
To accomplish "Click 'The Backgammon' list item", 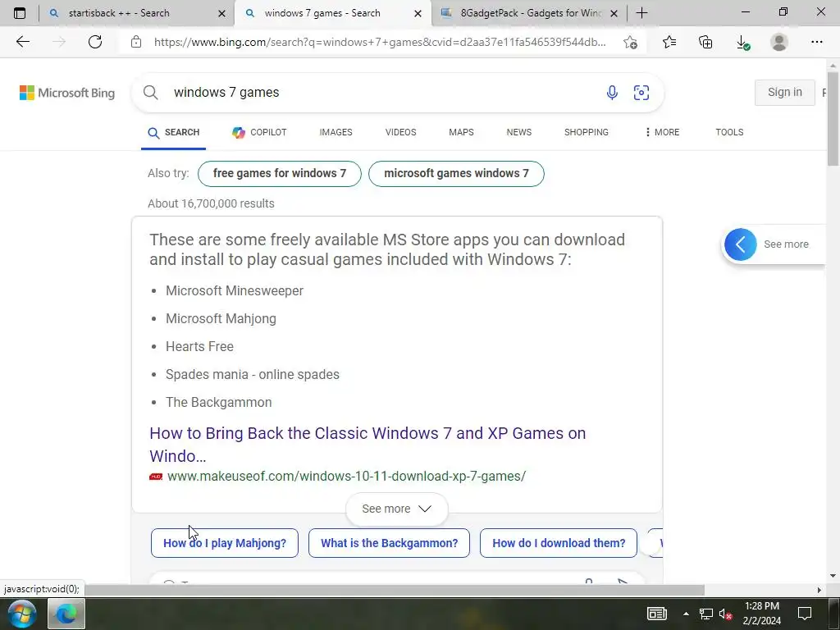I will pos(218,402).
